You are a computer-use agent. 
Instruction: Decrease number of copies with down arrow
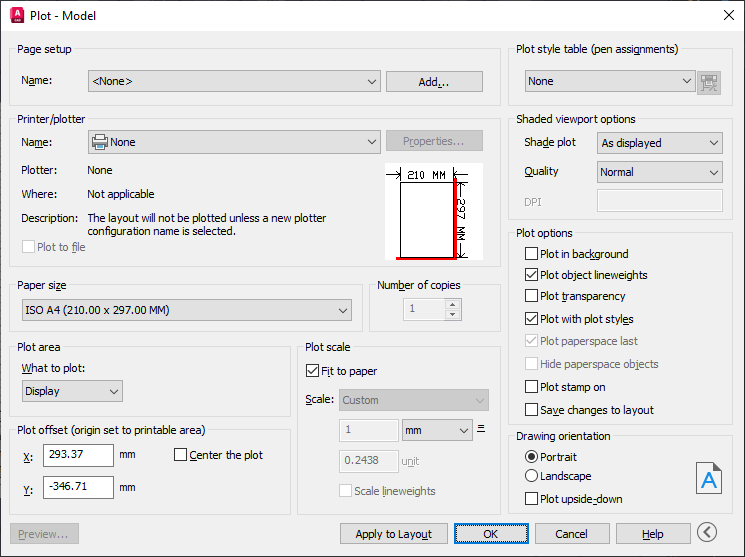coord(453,314)
